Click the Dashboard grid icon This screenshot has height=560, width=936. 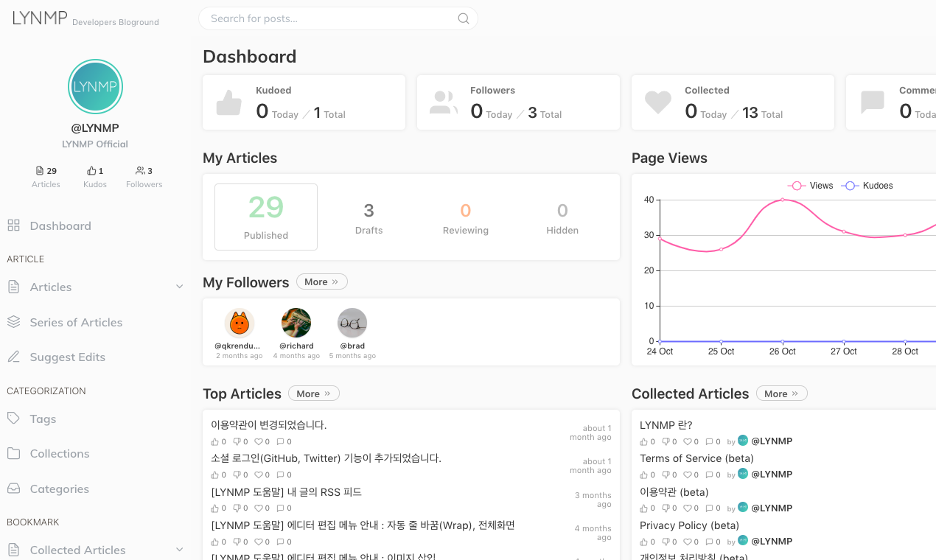pyautogui.click(x=13, y=225)
